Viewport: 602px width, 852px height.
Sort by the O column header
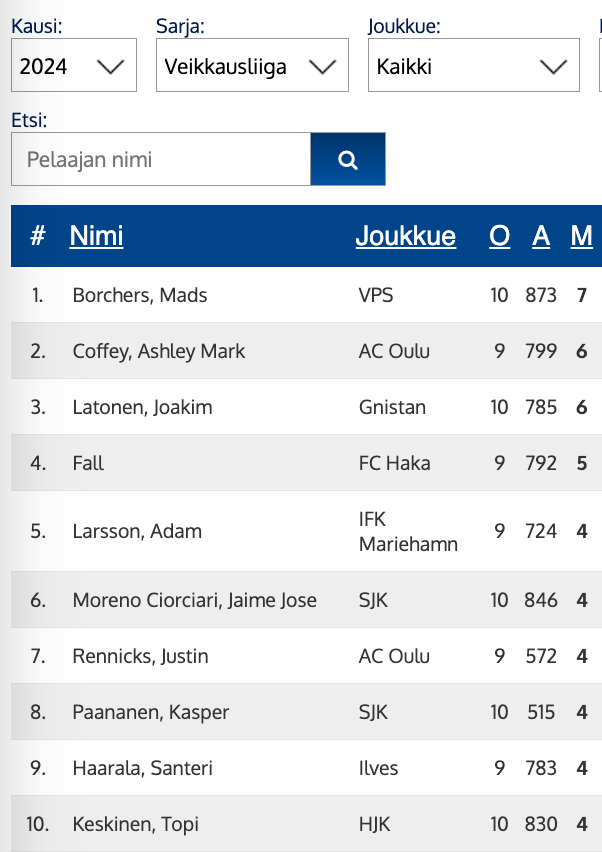[499, 236]
